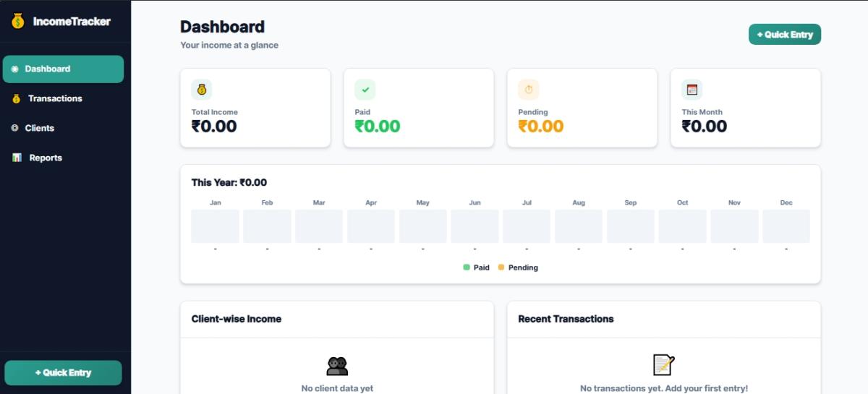Click the Pending timer icon
868x394 pixels.
coord(529,90)
